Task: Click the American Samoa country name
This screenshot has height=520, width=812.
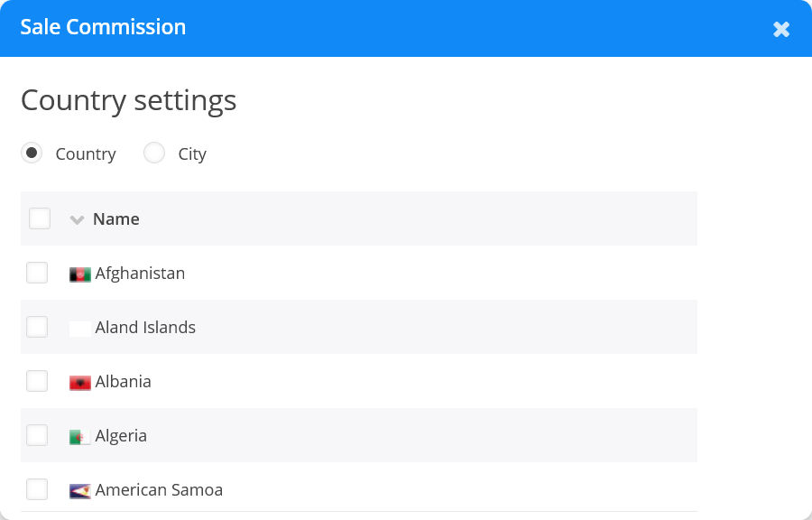Action: (159, 489)
